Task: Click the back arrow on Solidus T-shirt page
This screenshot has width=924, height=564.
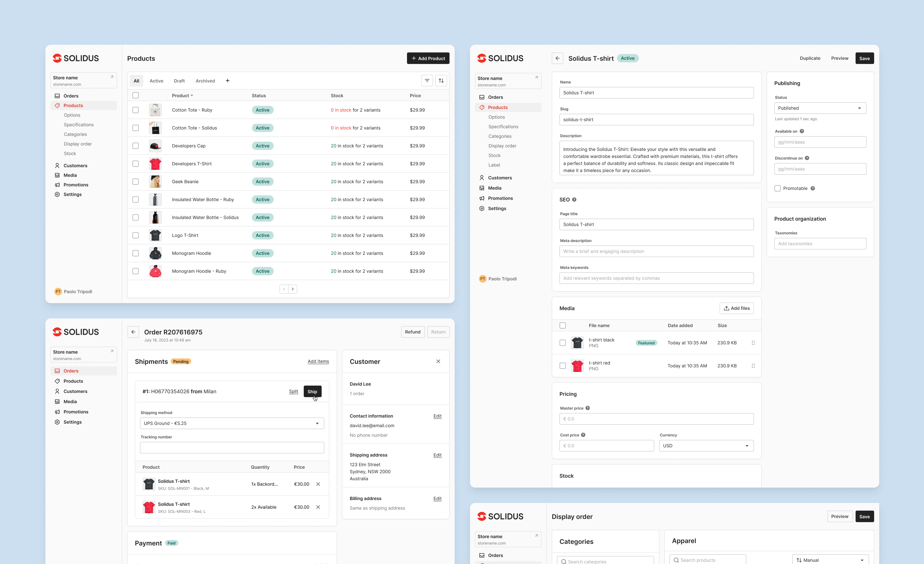Action: [x=558, y=58]
